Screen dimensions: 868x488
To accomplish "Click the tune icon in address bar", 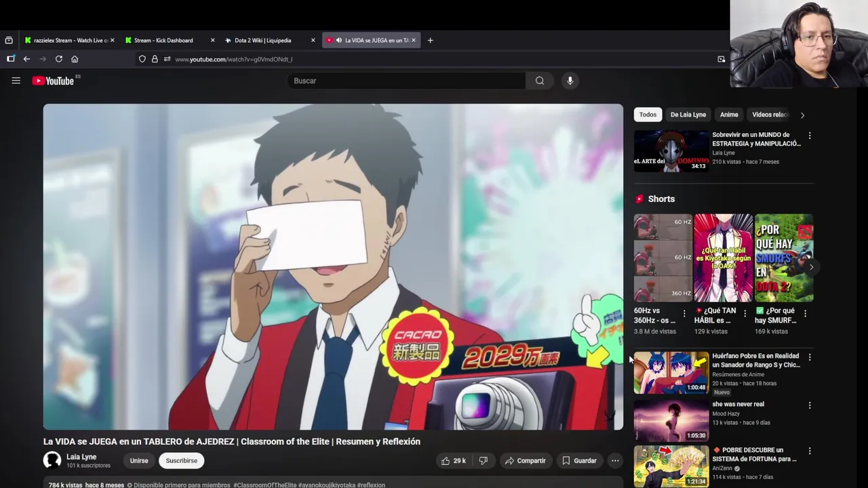I will click(x=167, y=59).
